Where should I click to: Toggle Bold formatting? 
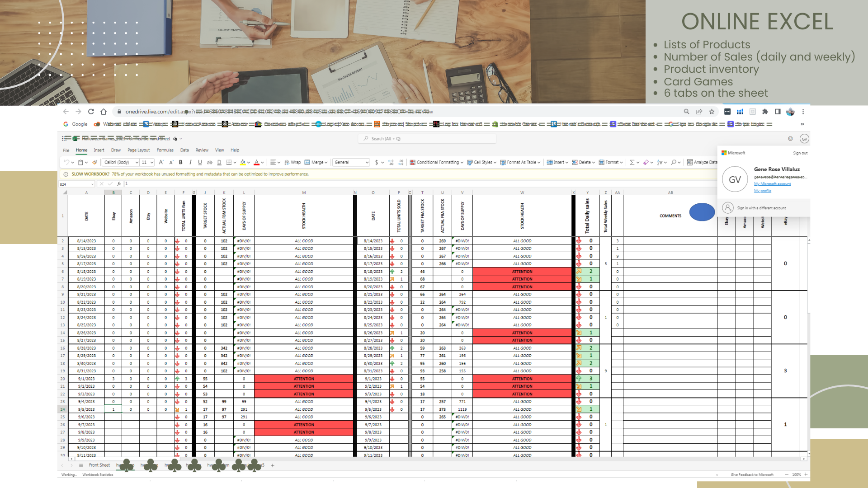(x=181, y=162)
